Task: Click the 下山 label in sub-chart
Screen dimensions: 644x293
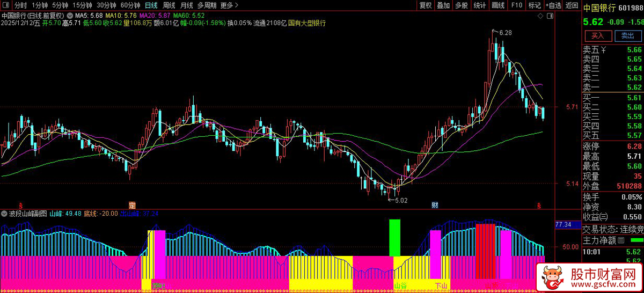Action: (441, 285)
